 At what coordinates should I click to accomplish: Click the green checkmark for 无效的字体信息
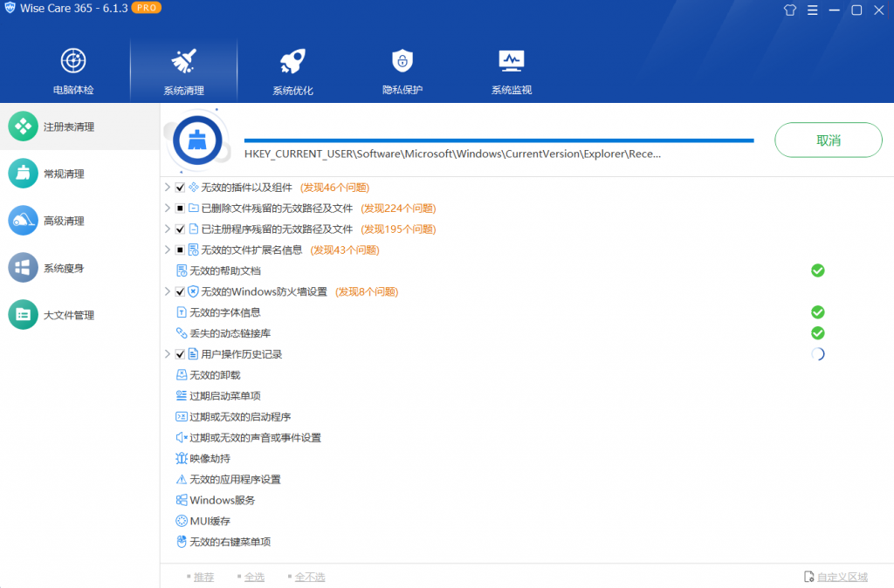(x=817, y=312)
